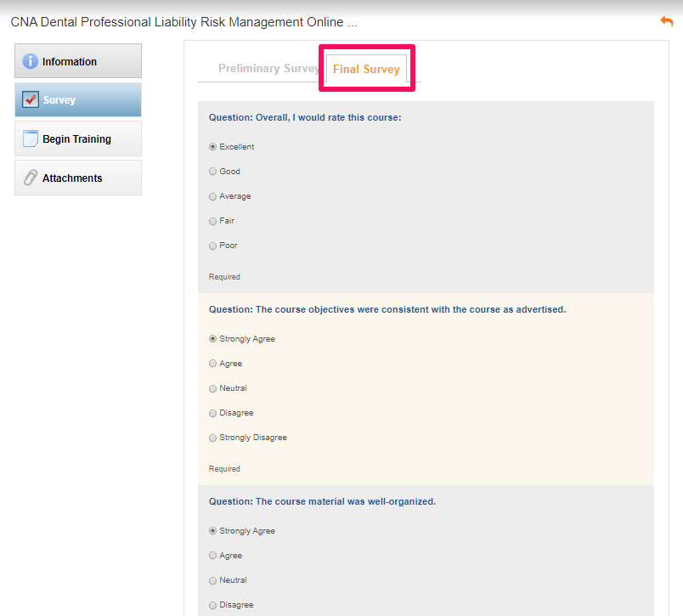Click the Required note under the overall rating question
Screen dimensions: 683x616
pyautogui.click(x=224, y=277)
